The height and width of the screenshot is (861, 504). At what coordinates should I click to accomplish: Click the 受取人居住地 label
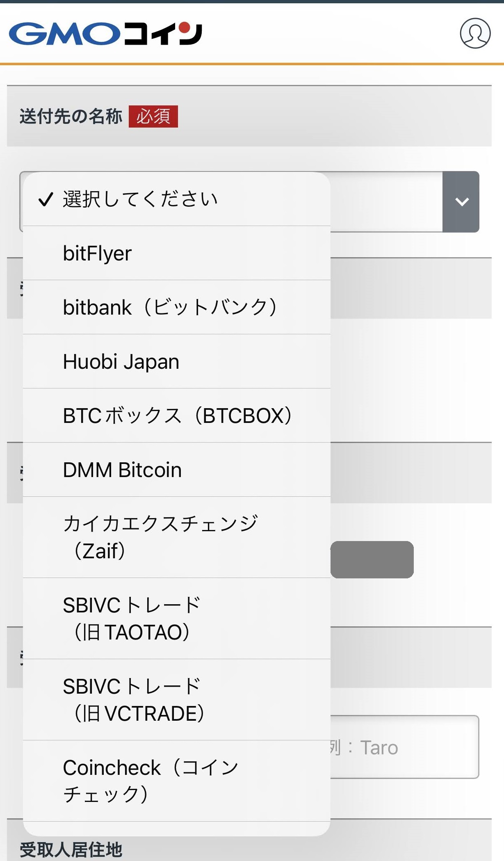click(x=71, y=850)
